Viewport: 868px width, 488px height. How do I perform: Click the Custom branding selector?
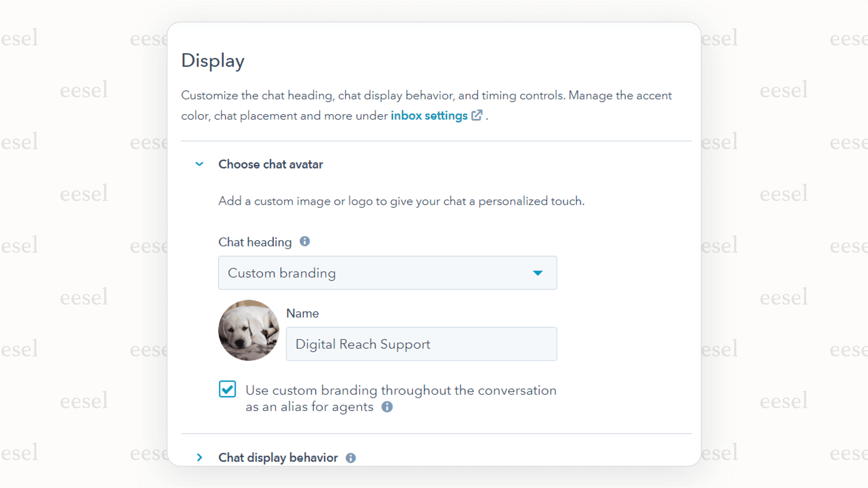tap(388, 273)
